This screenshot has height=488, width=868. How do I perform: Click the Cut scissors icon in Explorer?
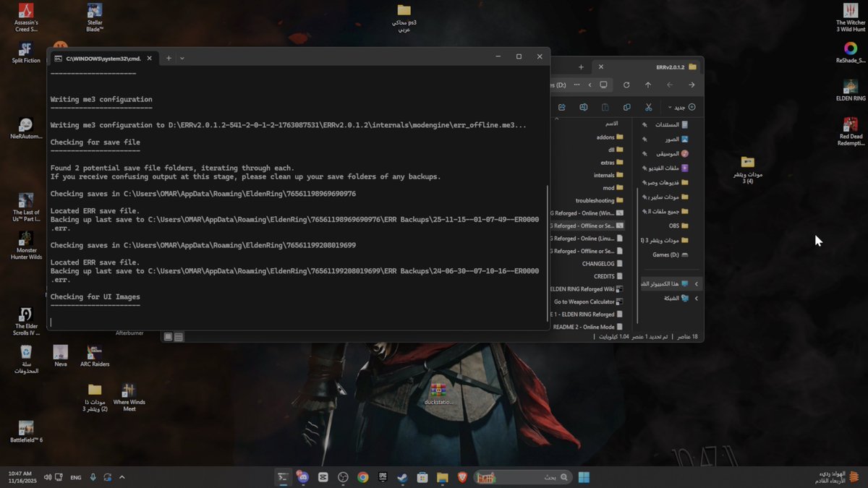[649, 107]
